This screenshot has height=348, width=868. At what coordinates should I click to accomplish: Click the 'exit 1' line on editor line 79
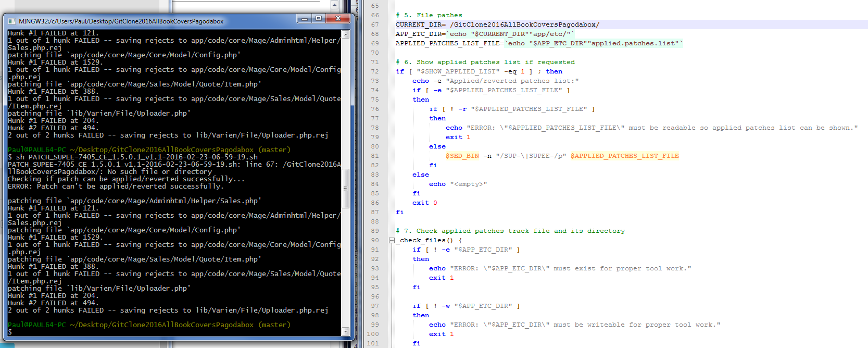tap(458, 137)
